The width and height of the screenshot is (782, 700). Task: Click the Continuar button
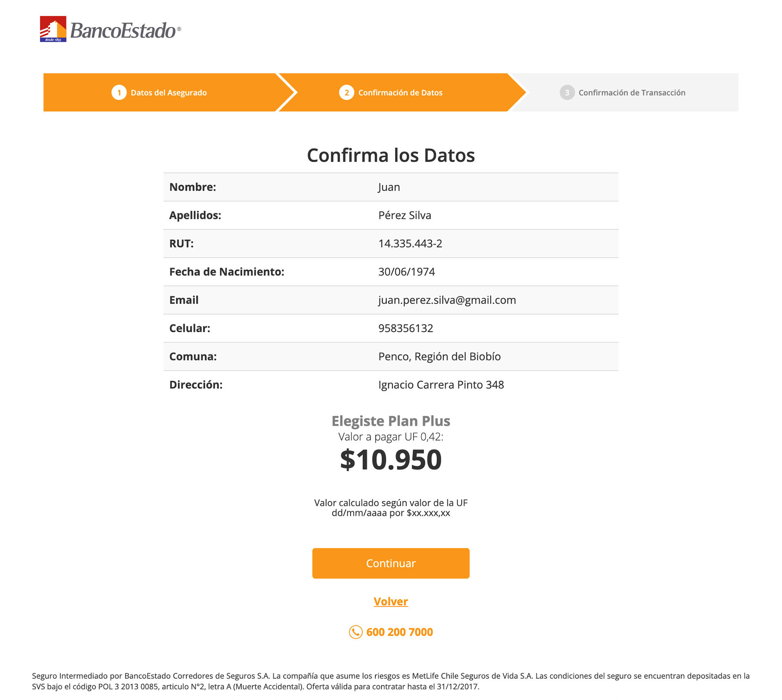pyautogui.click(x=391, y=563)
